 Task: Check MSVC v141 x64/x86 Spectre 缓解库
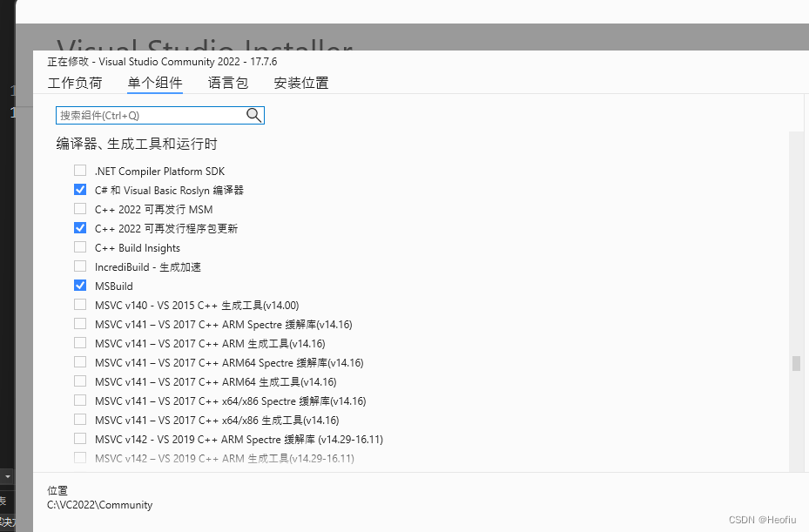click(x=80, y=400)
